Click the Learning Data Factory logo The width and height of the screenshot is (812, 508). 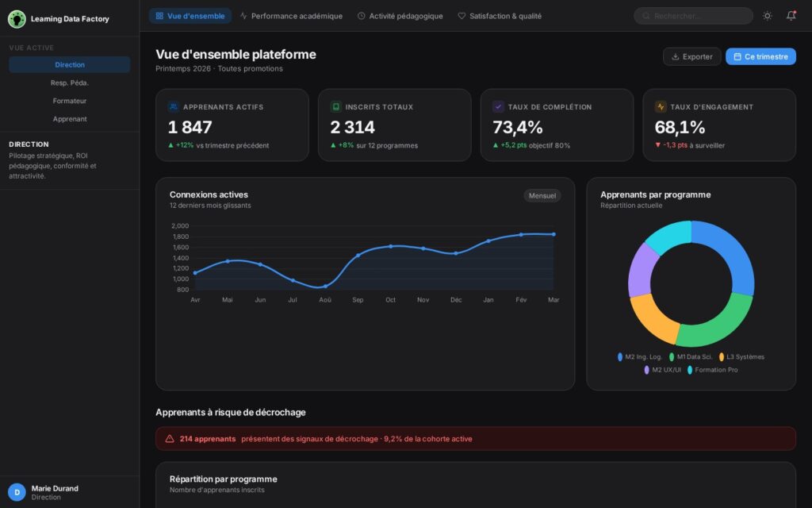[x=17, y=18]
